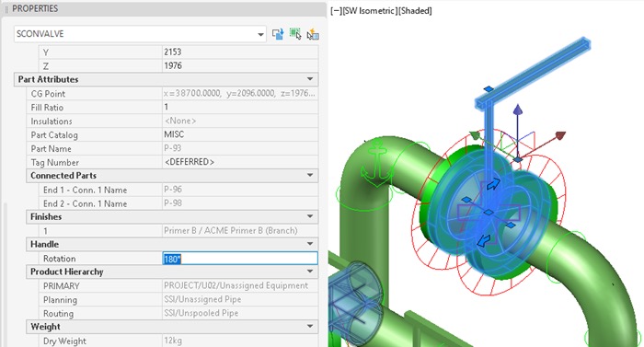Click the viewport [-] controls menu
The width and height of the screenshot is (644, 347).
[x=336, y=11]
